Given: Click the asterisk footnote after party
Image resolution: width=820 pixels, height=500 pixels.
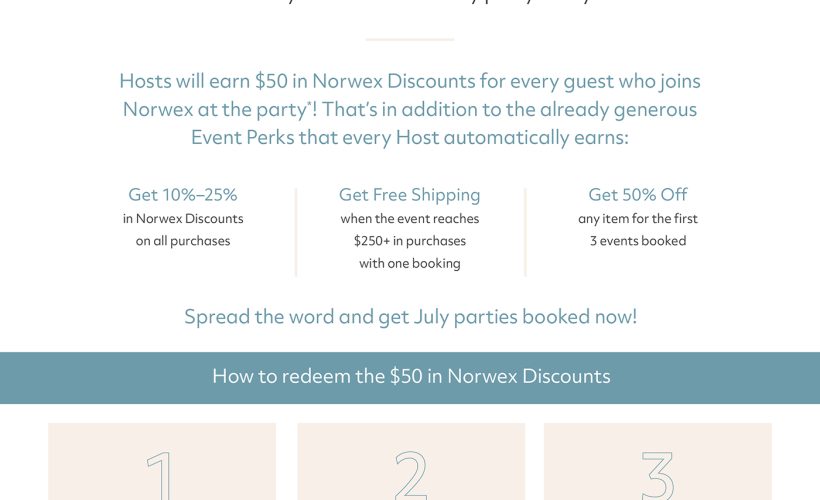Looking at the screenshot, I should coord(309,104).
